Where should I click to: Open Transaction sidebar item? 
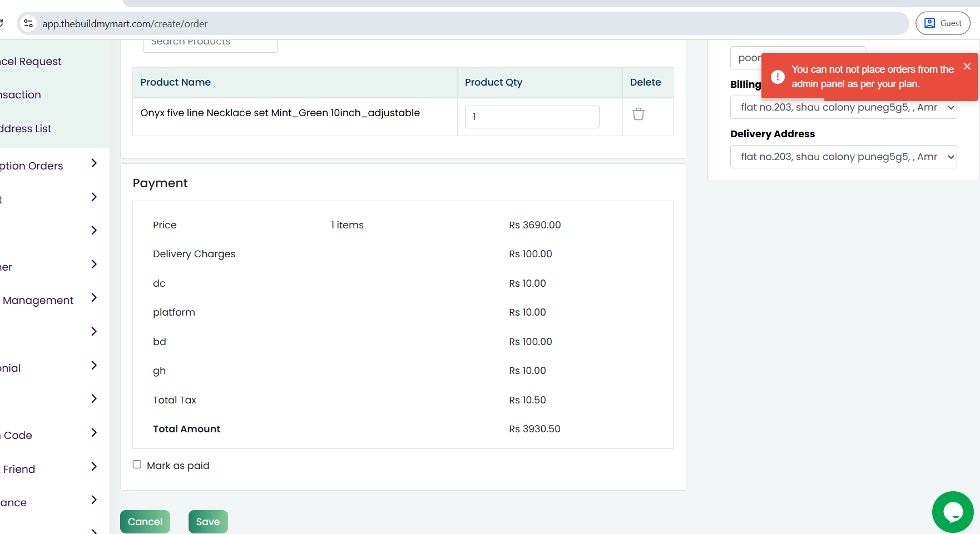click(x=21, y=95)
